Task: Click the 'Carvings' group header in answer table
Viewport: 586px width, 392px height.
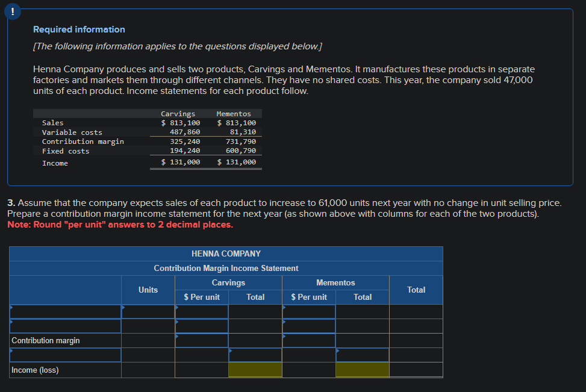Action: click(228, 283)
